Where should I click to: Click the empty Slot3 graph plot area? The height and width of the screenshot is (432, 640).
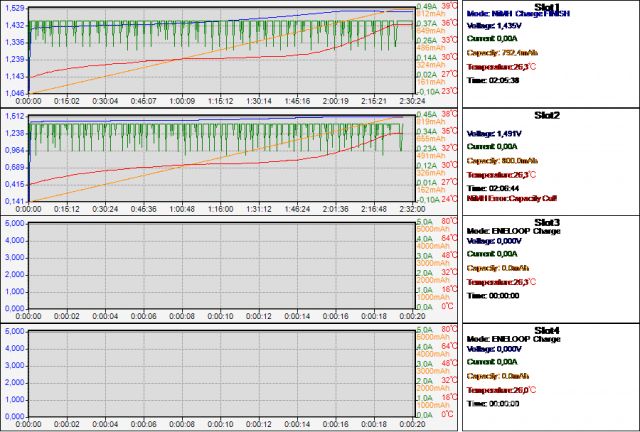coord(222,266)
